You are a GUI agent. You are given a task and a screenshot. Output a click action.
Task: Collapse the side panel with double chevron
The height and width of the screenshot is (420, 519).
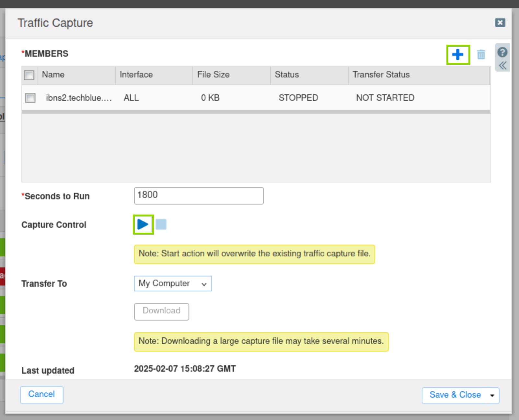tap(502, 65)
